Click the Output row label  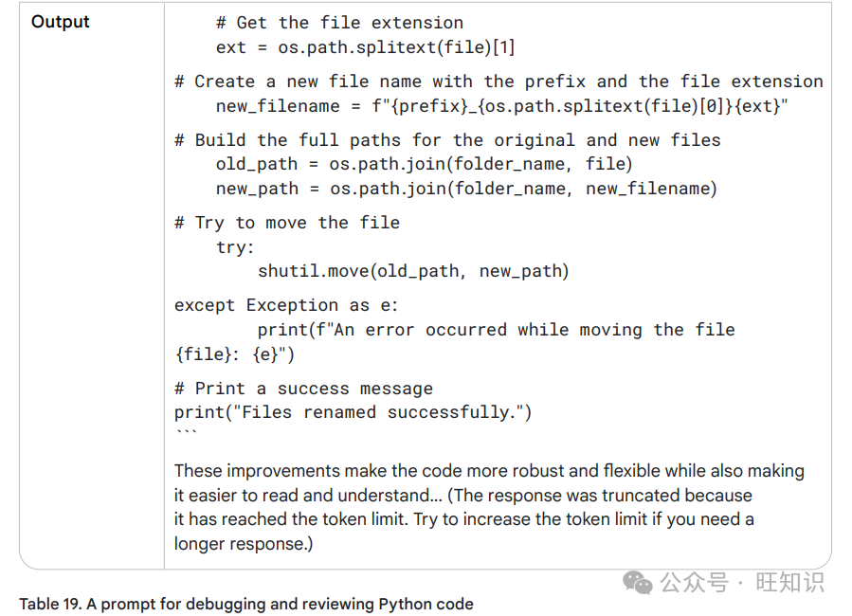click(x=61, y=22)
